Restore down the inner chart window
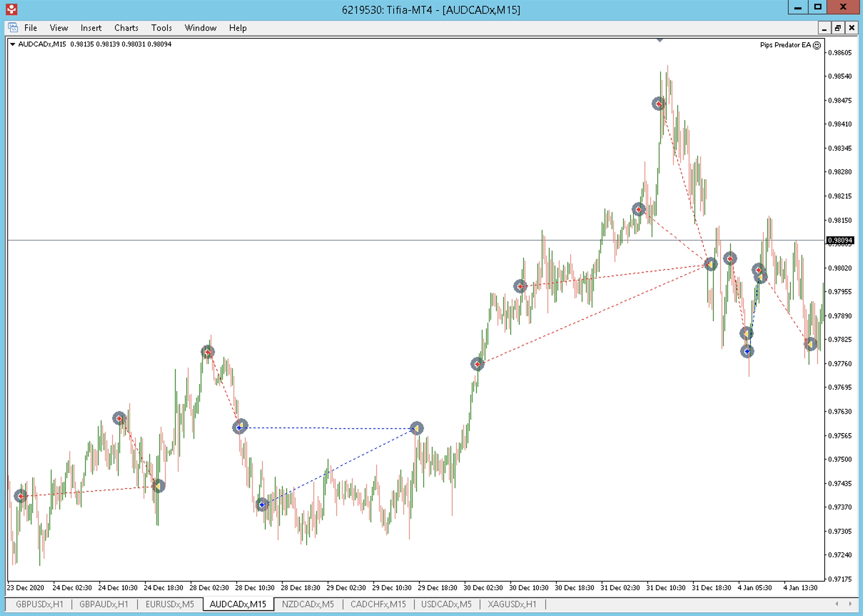 [838, 28]
